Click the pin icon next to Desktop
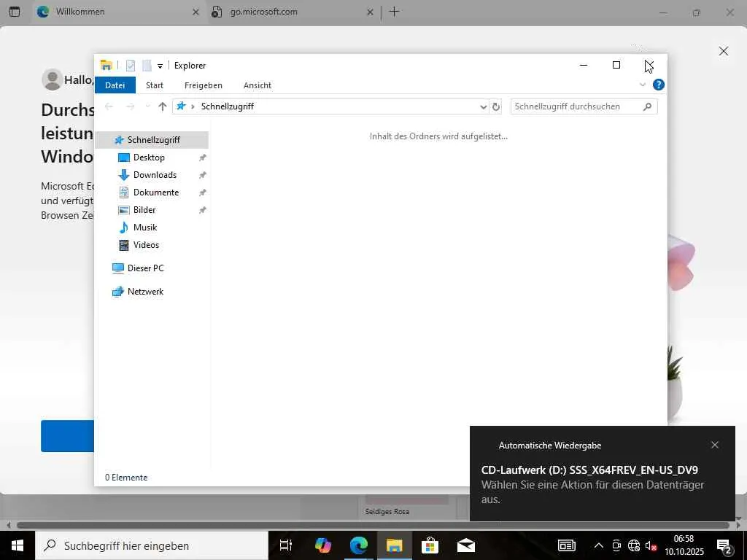The width and height of the screenshot is (747, 560). 203,157
